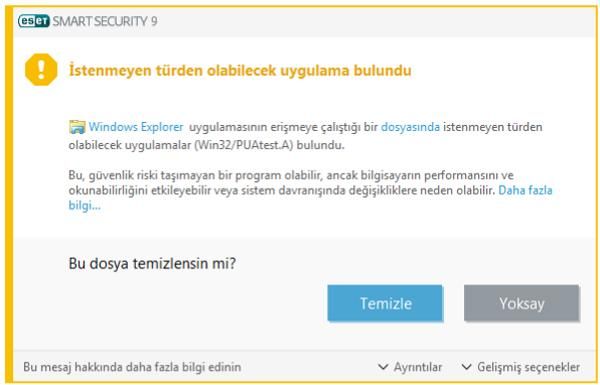Click the 'Bu dosya temizlensin mi?' question text
This screenshot has width=600, height=385.
[152, 263]
